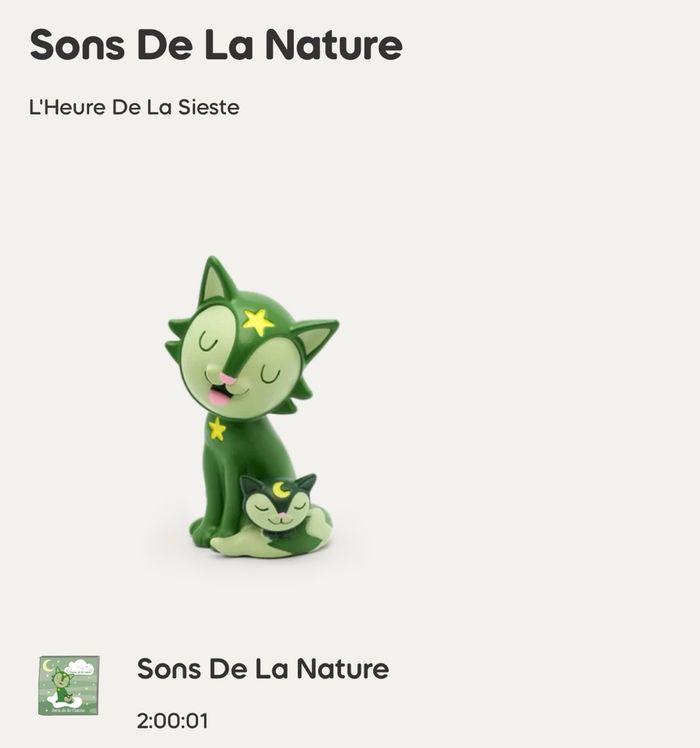Viewport: 700px width, 748px height.
Task: Click the word Nature in main heading
Action: point(334,44)
